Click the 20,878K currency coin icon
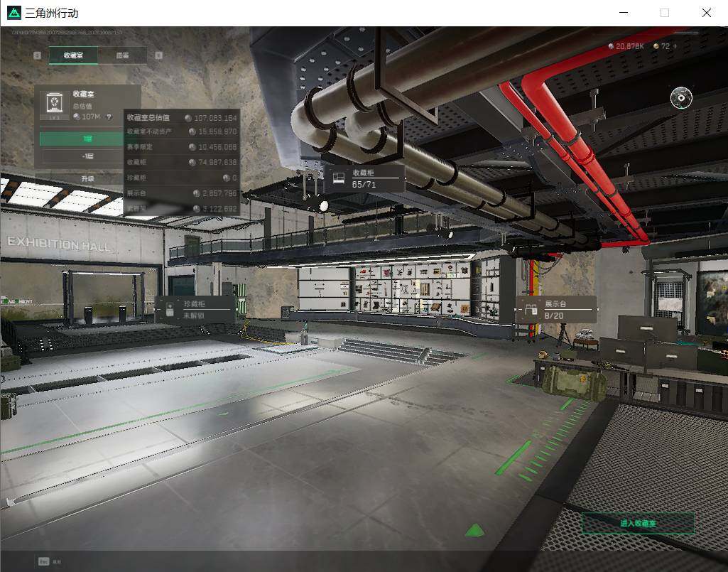The width and height of the screenshot is (728, 572). click(611, 46)
